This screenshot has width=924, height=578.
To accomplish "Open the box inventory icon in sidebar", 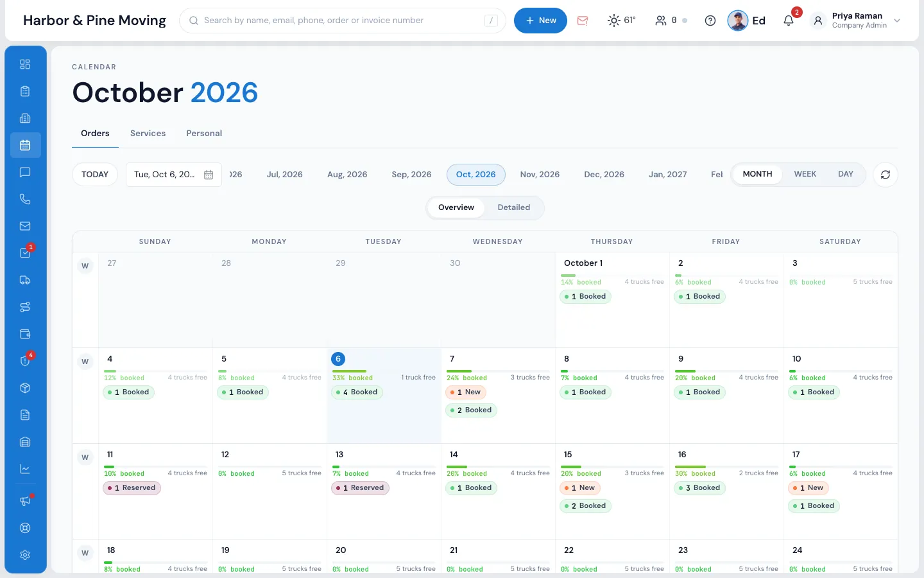I will pyautogui.click(x=25, y=388).
